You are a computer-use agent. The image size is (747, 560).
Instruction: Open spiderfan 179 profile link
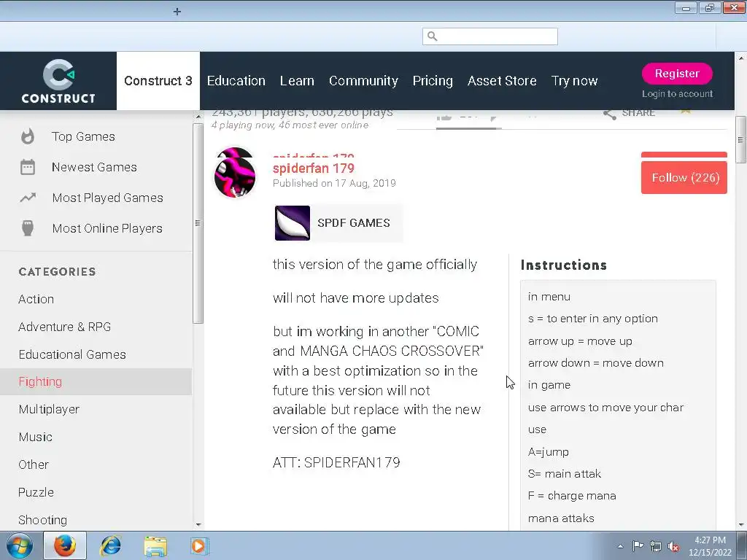coord(314,168)
